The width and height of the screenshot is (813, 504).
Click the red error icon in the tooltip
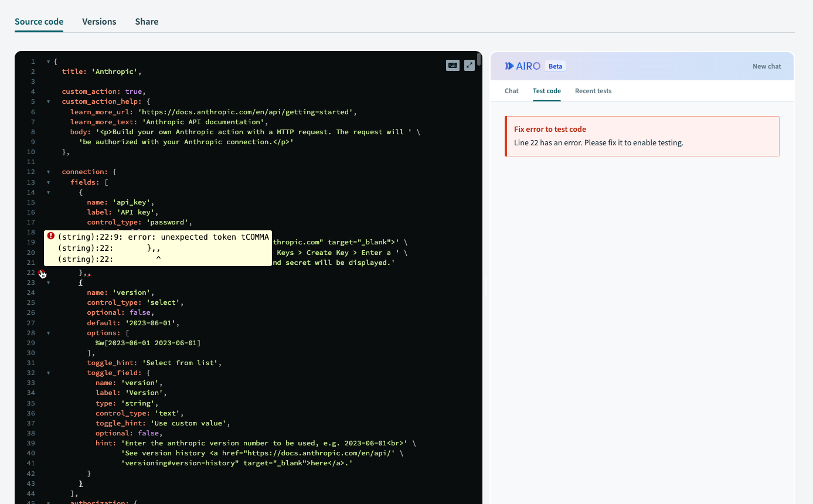click(x=51, y=236)
